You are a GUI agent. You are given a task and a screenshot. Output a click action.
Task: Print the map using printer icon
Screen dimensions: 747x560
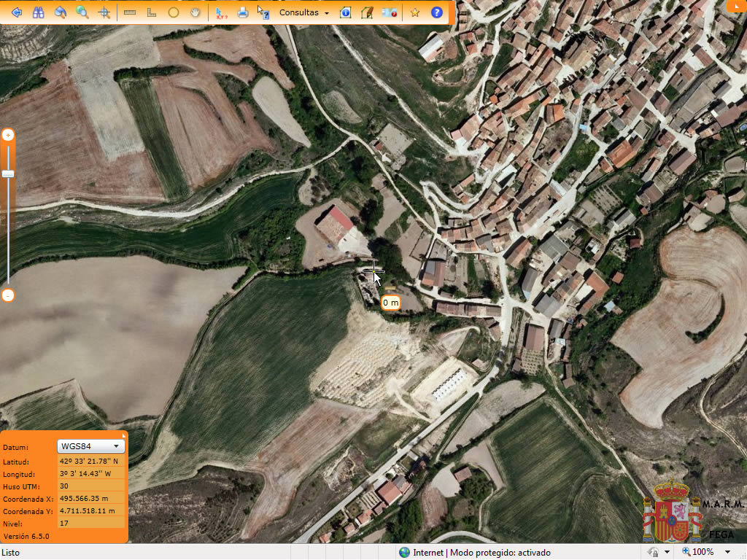[243, 12]
